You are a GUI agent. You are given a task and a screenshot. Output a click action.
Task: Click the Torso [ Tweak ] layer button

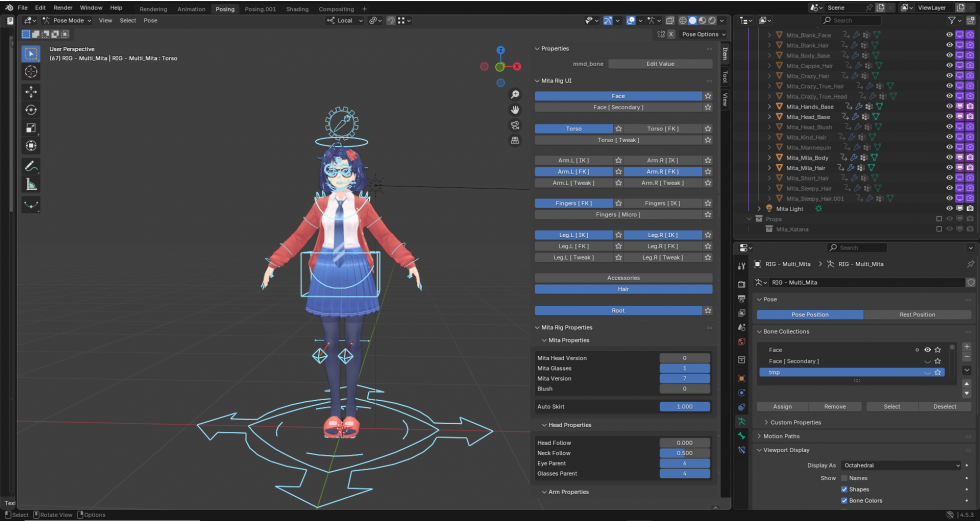point(618,140)
